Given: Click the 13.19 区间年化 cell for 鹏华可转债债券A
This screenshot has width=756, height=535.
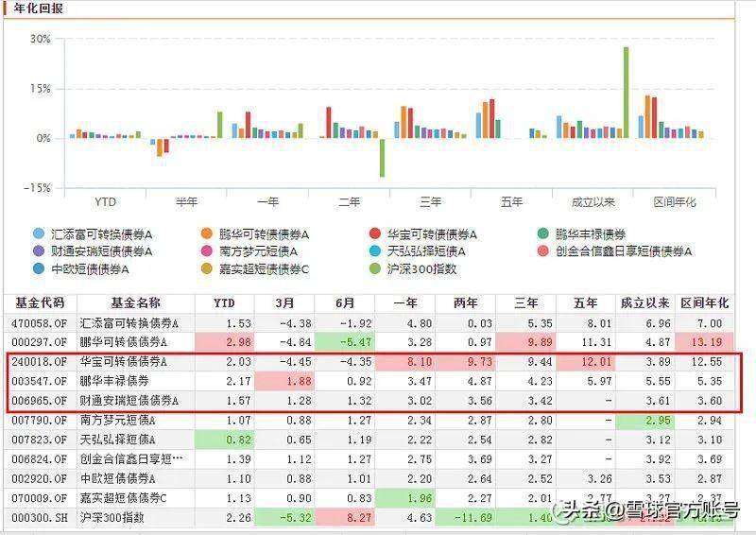Looking at the screenshot, I should pos(706,342).
